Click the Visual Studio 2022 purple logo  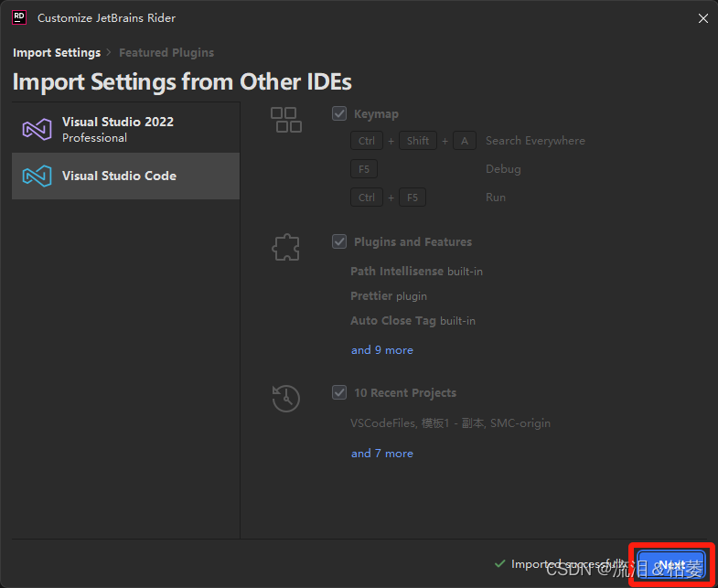tap(38, 129)
